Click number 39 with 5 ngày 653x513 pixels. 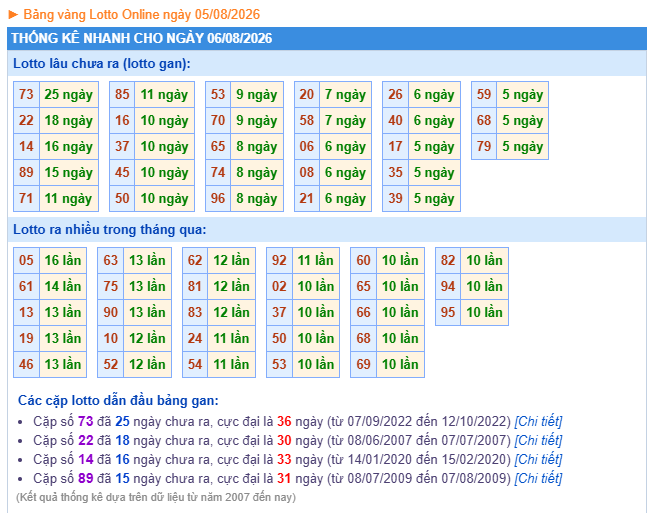point(395,198)
